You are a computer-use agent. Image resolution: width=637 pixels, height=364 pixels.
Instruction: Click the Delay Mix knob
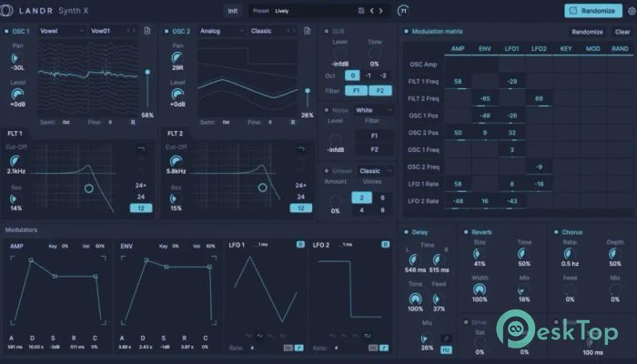point(428,336)
